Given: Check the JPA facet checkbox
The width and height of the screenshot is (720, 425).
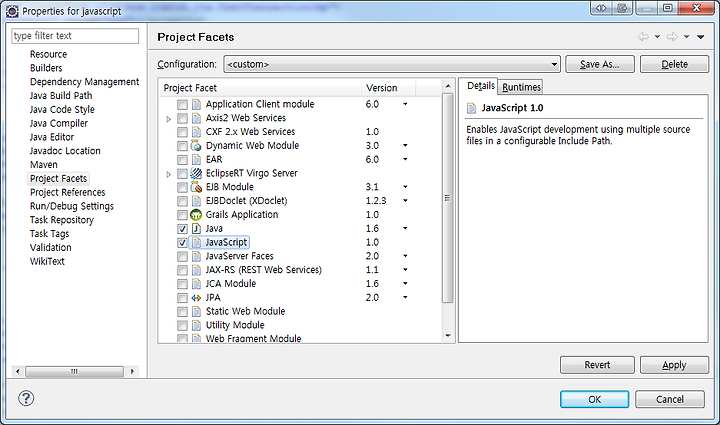Looking at the screenshot, I should (182, 298).
